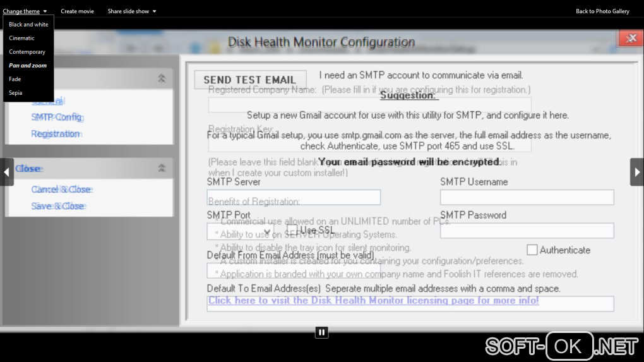Click Save & Close link
The height and width of the screenshot is (362, 644).
click(x=58, y=206)
